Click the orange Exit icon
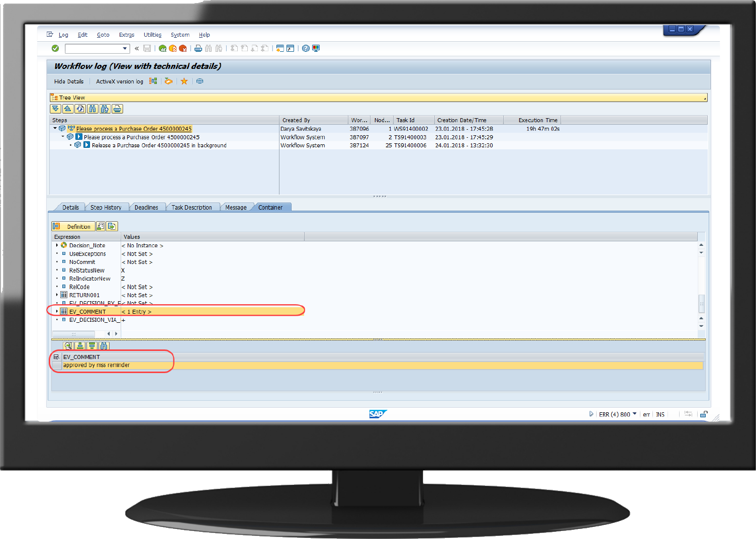Screen dimensions: 756x539 tap(172, 48)
